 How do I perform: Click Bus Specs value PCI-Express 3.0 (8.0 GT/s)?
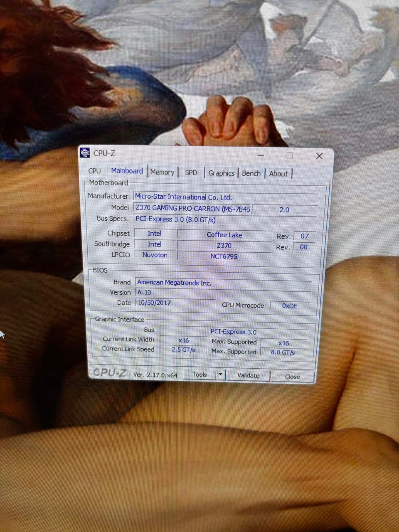tap(225, 219)
